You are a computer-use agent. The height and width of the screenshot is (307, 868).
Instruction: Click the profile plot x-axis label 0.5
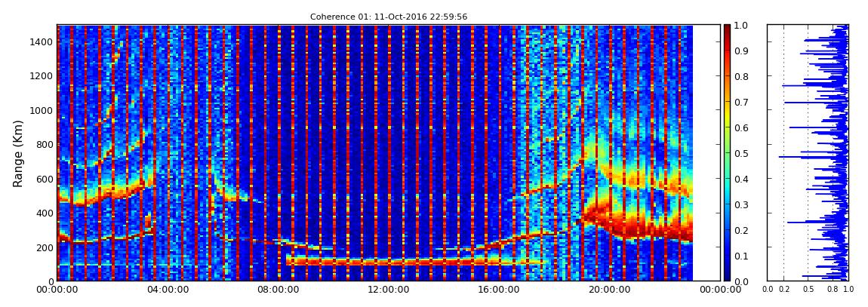pos(808,289)
